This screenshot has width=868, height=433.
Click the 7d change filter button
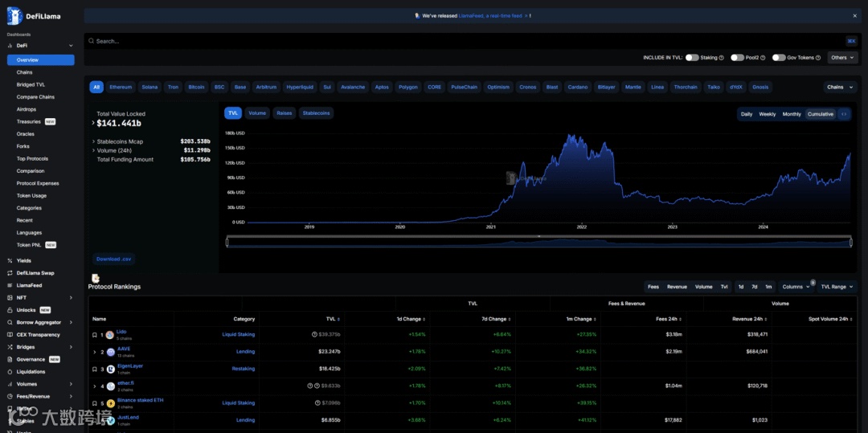click(754, 287)
